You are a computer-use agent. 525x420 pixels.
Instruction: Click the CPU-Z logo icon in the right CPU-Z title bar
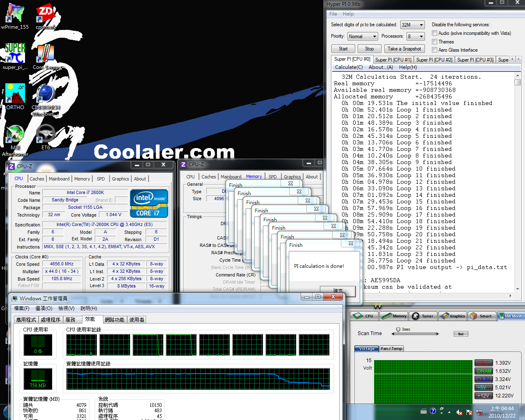[183, 164]
